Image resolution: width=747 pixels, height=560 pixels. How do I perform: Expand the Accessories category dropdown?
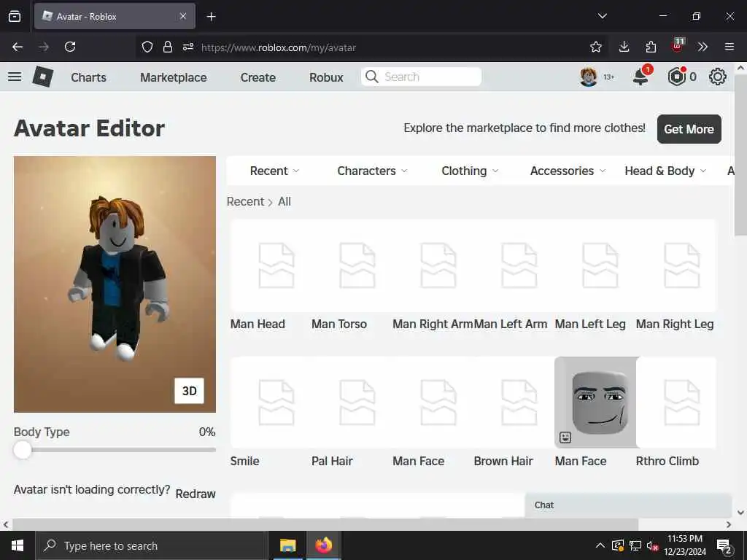(568, 171)
